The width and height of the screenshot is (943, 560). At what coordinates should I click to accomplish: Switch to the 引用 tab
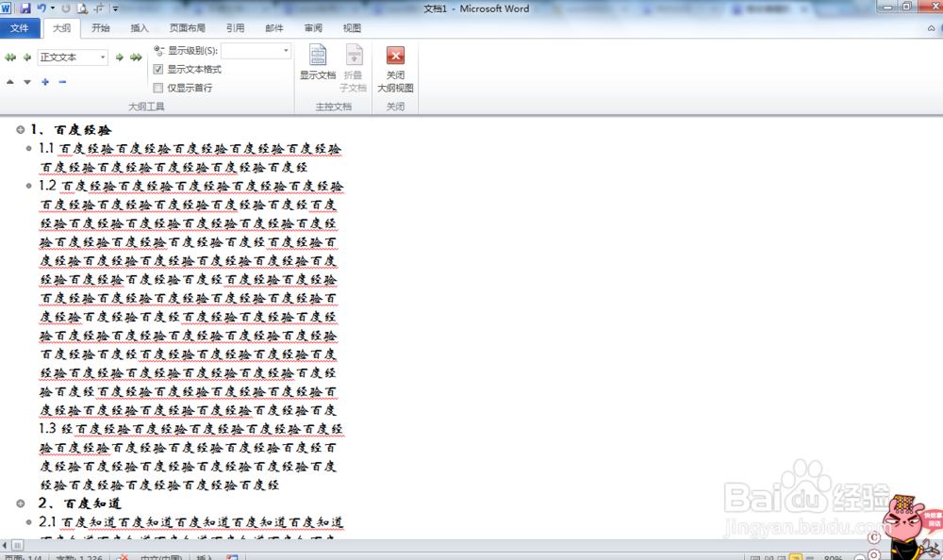point(235,27)
